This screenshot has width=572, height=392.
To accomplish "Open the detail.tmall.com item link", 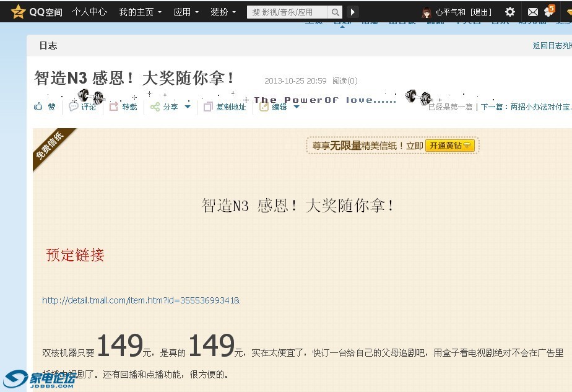I will point(141,300).
